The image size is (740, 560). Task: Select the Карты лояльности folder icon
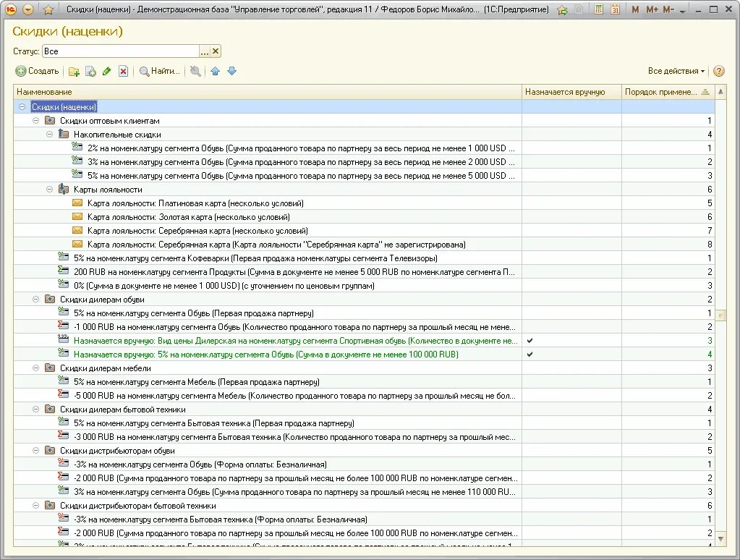[63, 189]
